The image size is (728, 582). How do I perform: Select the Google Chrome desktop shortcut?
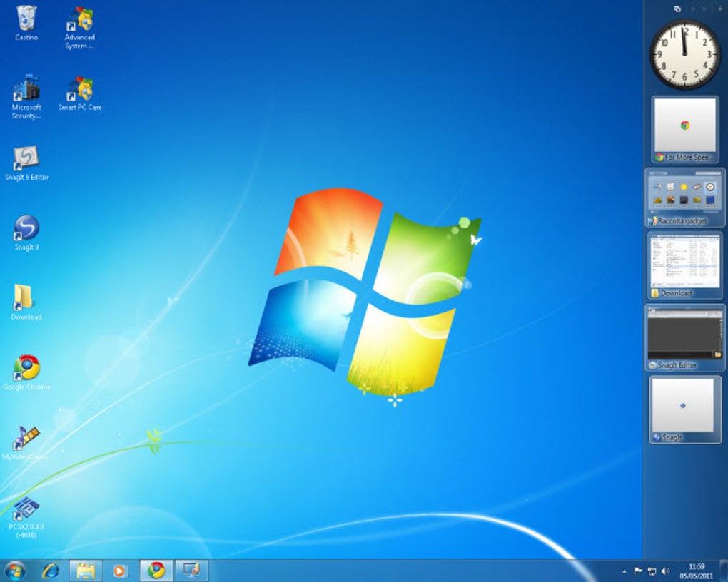26,372
